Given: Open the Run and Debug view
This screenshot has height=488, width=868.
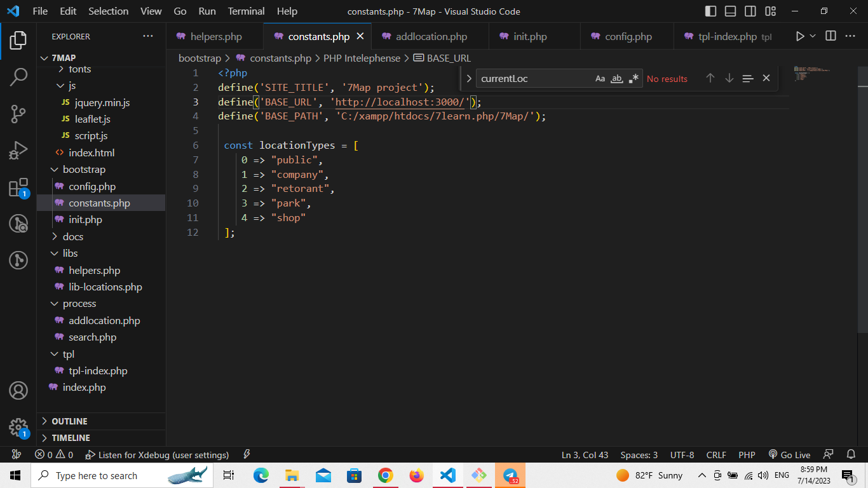Looking at the screenshot, I should coord(18,151).
